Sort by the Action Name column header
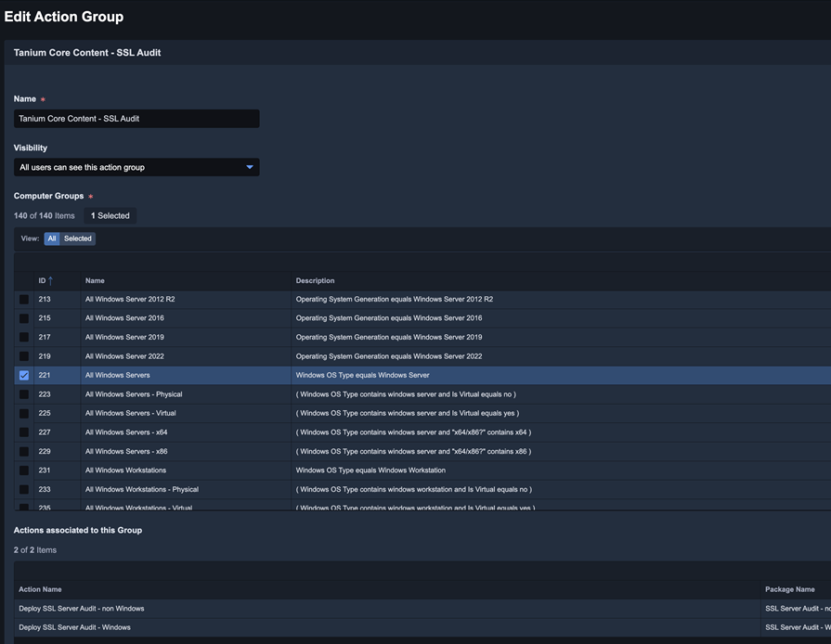 point(40,589)
